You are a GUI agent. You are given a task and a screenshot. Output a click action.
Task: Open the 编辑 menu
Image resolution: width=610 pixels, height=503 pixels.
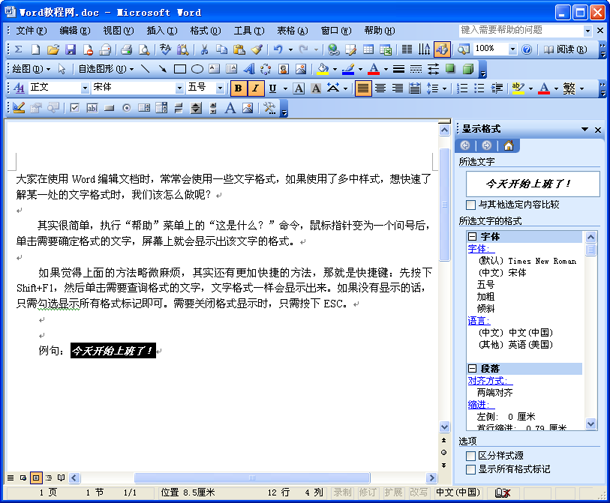[75, 30]
